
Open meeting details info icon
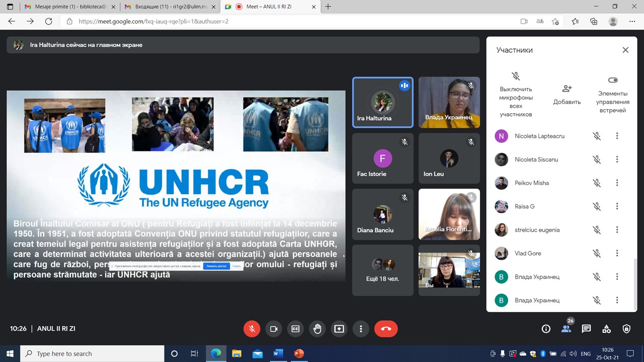pos(546,329)
